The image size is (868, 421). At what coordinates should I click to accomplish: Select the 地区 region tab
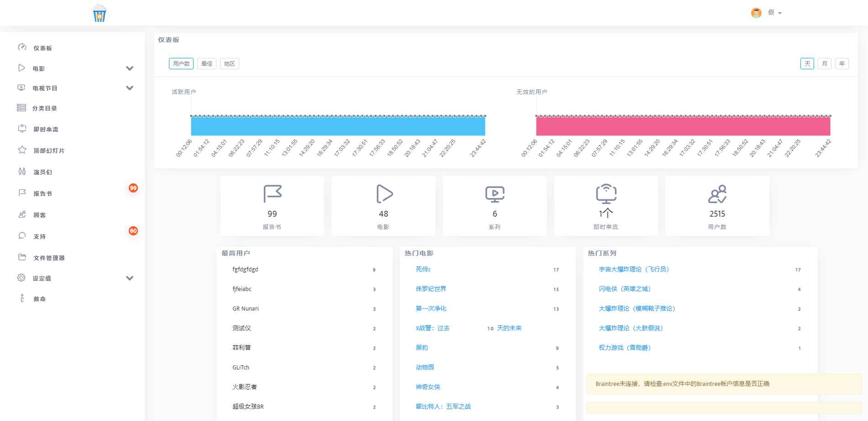pos(230,63)
